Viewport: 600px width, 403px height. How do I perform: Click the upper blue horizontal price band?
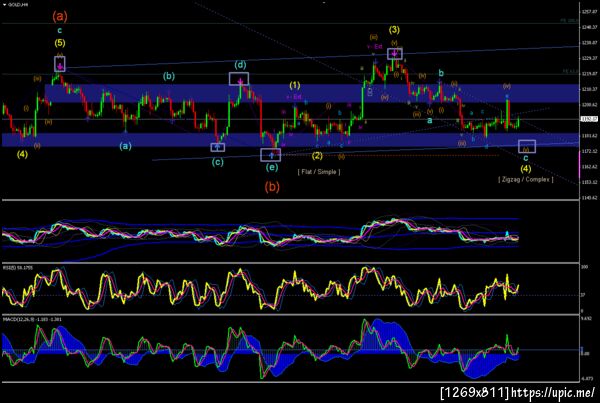tap(312, 93)
